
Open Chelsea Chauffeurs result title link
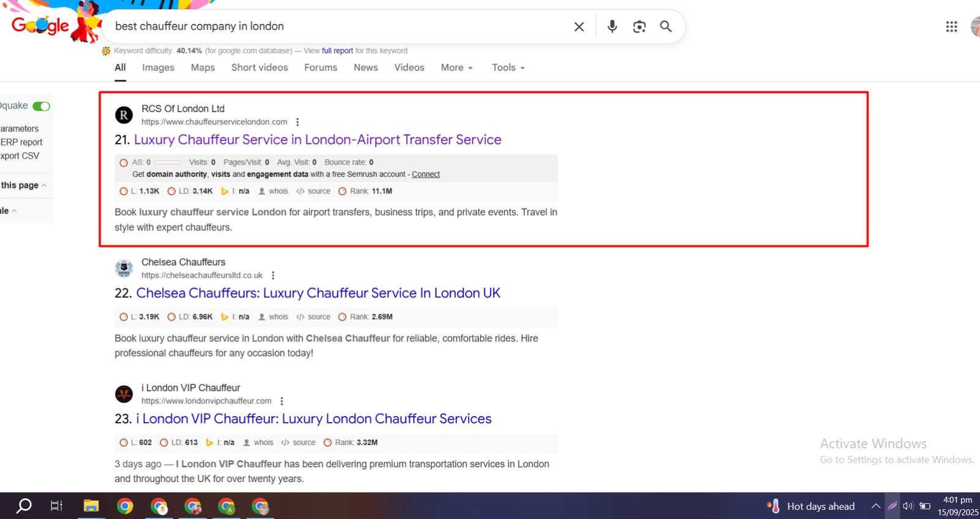[318, 293]
